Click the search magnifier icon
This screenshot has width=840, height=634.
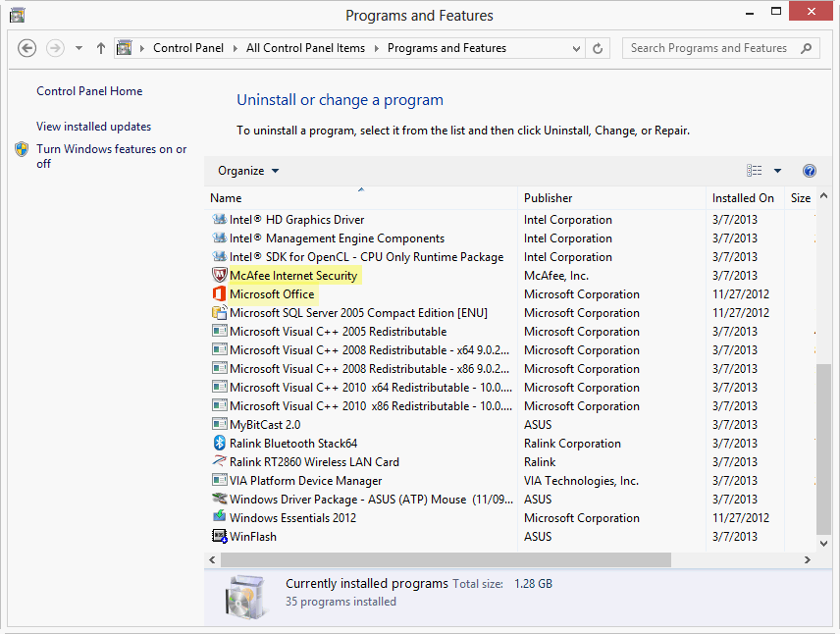pyautogui.click(x=807, y=48)
